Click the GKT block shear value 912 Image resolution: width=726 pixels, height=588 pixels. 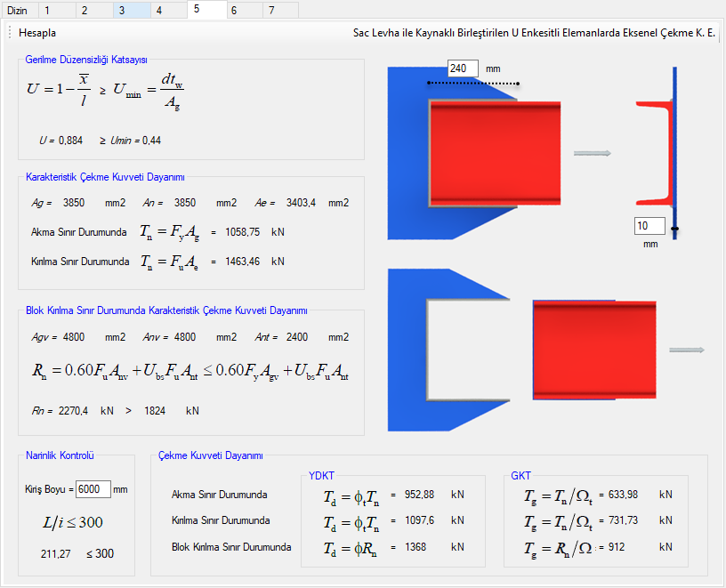coord(617,547)
